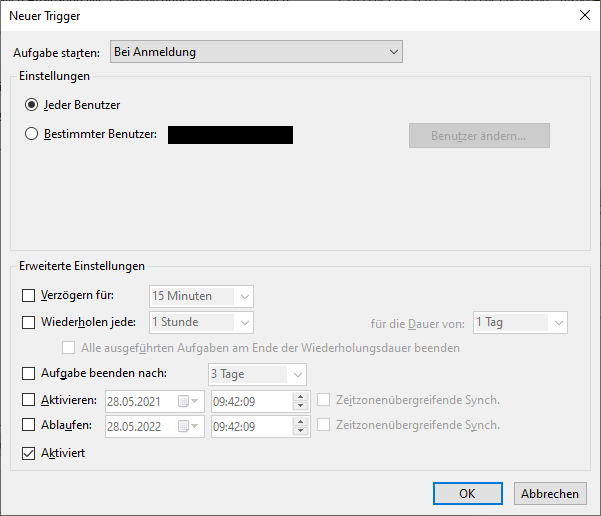This screenshot has width=601, height=516.
Task: Toggle the Aktivieren date checkbox
Action: (28, 400)
